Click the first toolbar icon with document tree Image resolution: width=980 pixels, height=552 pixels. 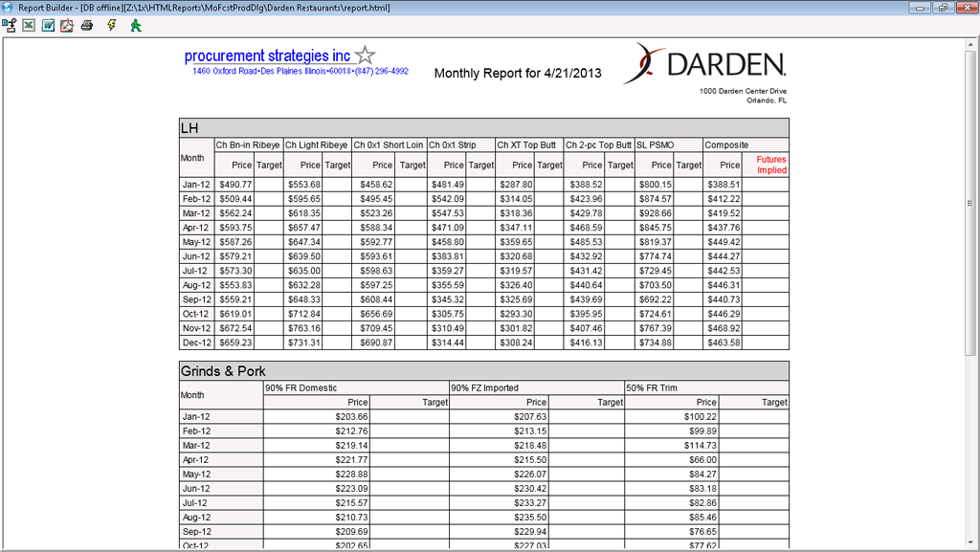click(10, 26)
